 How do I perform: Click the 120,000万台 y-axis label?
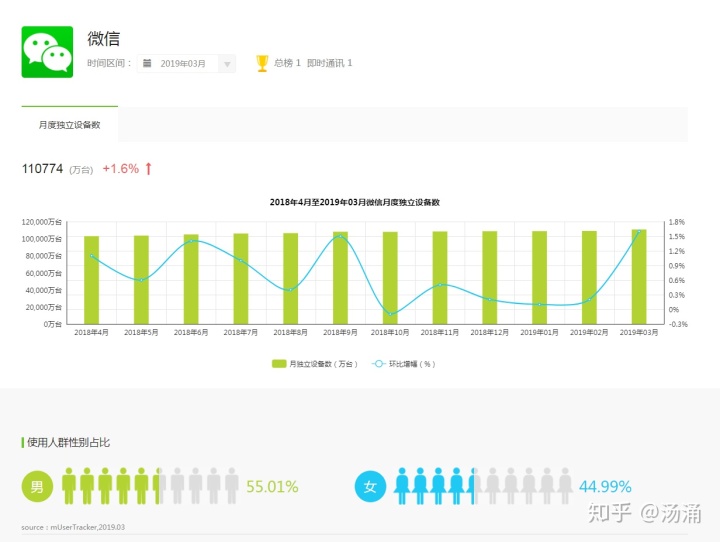pos(41,222)
